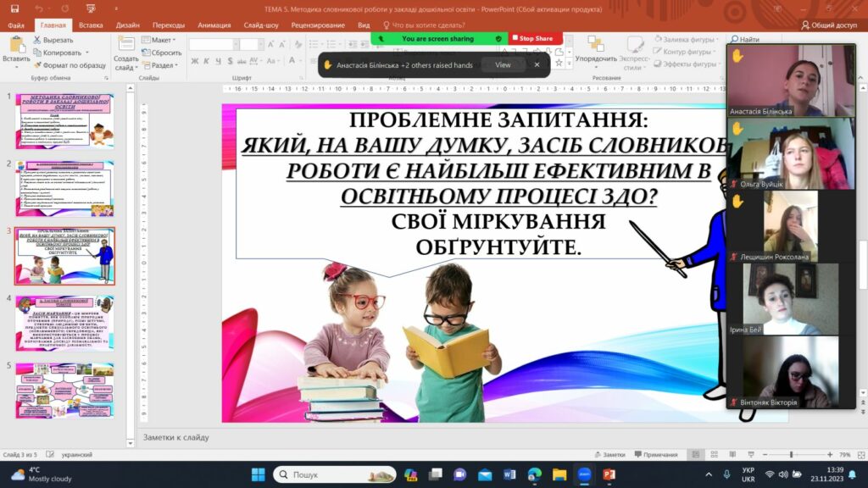
Task: Open the Animation (Анимация) ribbon tab
Action: [214, 25]
